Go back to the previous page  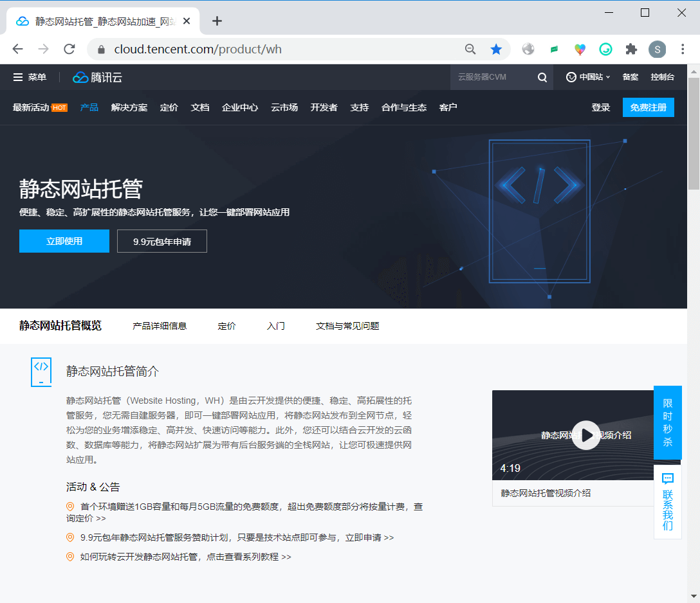point(17,49)
